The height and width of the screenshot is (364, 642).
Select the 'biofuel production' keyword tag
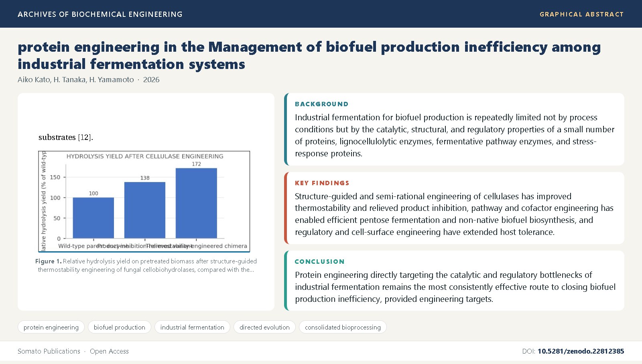[120, 327]
